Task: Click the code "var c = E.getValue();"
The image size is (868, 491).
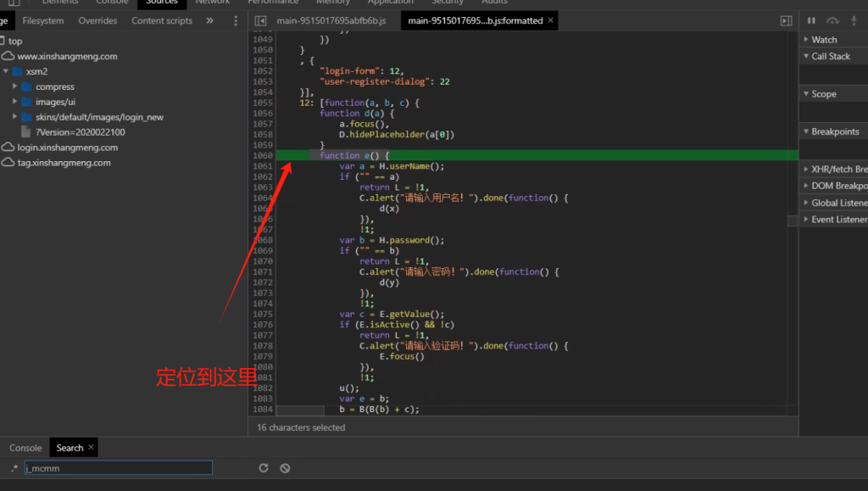Action: coord(392,314)
